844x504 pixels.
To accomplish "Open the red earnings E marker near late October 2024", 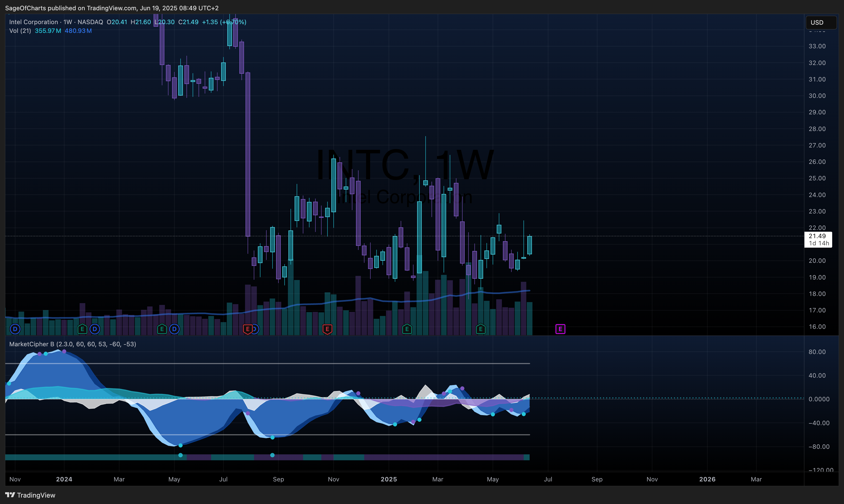I will click(327, 329).
